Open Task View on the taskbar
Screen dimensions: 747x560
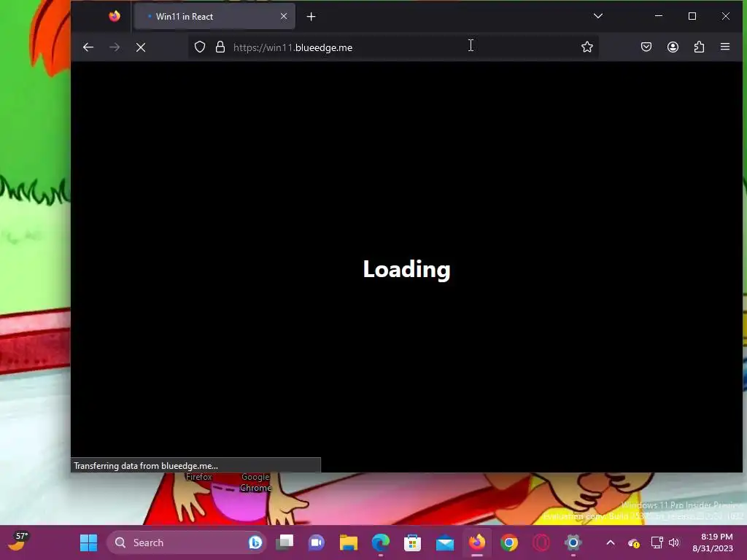coord(285,542)
